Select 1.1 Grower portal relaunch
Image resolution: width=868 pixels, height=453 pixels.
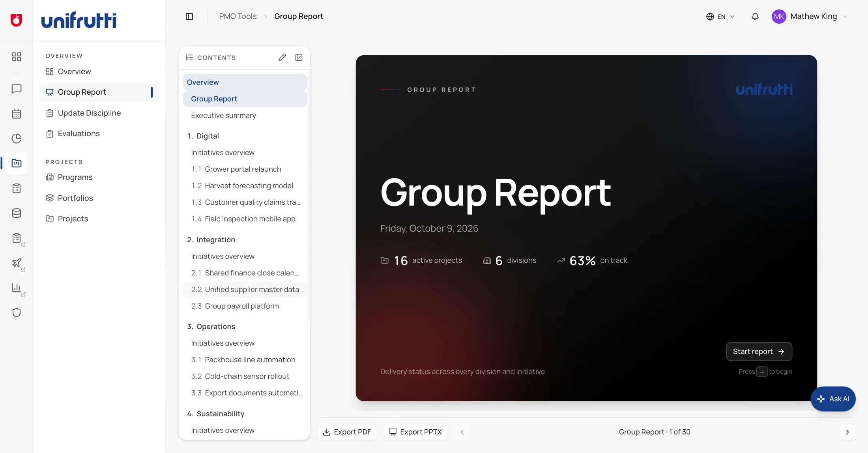click(245, 169)
